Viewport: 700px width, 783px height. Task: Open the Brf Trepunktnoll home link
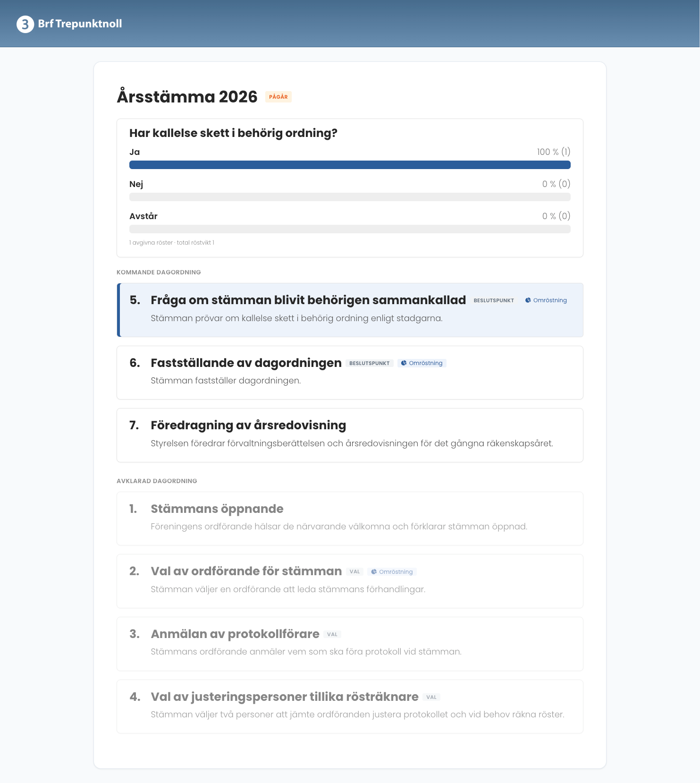pyautogui.click(x=69, y=24)
